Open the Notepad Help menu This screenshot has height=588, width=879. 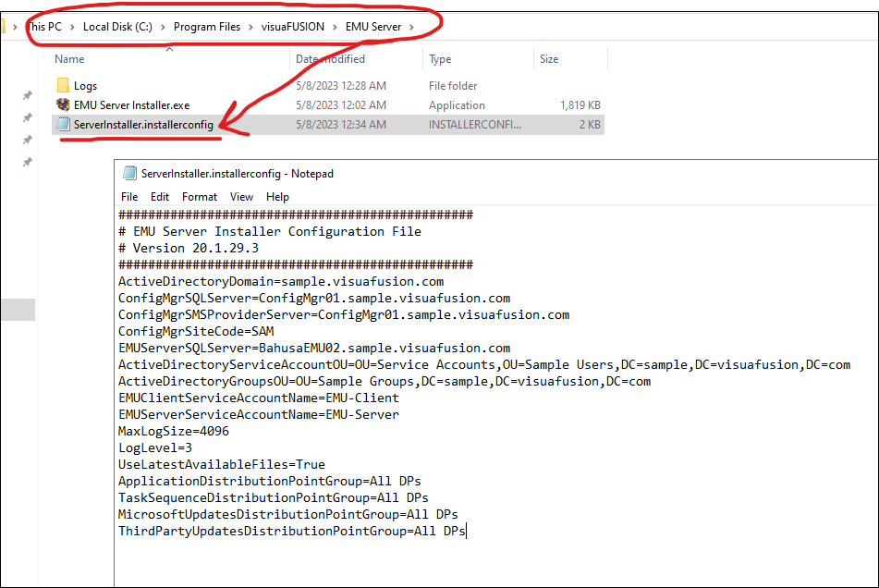(x=277, y=197)
